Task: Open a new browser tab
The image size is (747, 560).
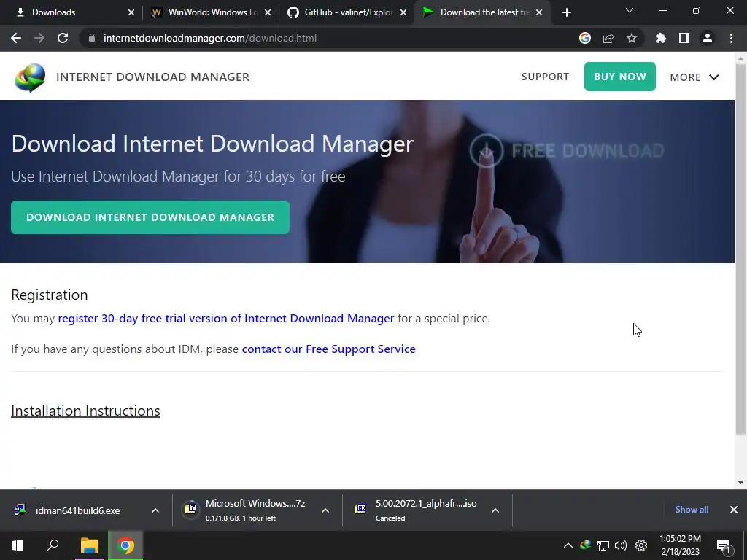Action: click(566, 12)
